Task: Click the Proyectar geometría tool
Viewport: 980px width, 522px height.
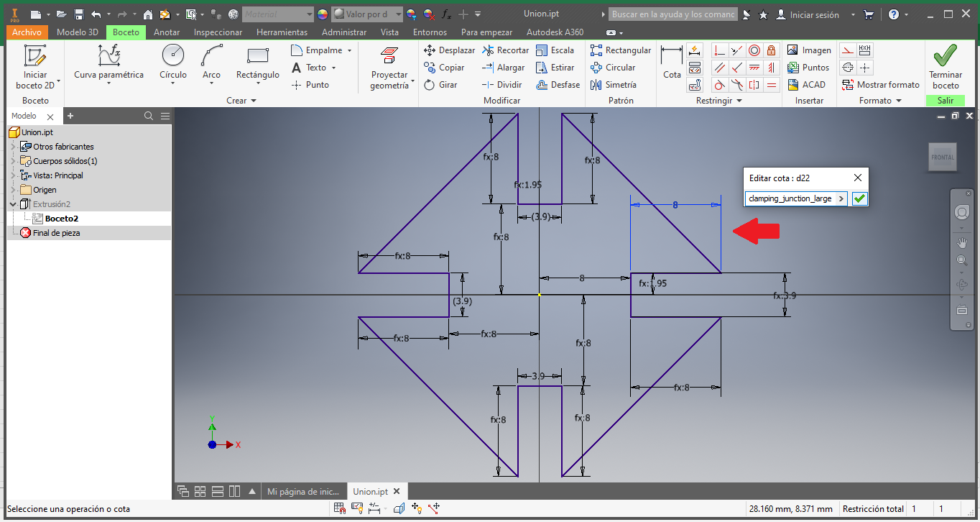Action: [x=389, y=68]
